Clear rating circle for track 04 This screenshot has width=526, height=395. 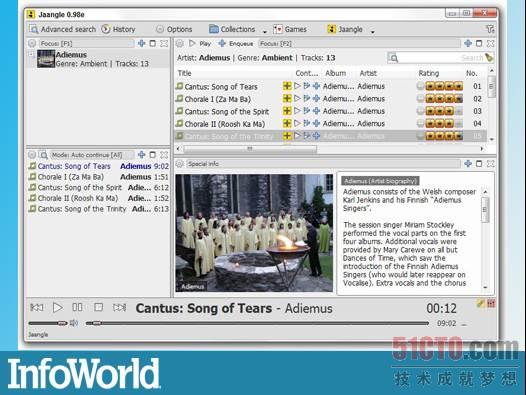(x=420, y=124)
